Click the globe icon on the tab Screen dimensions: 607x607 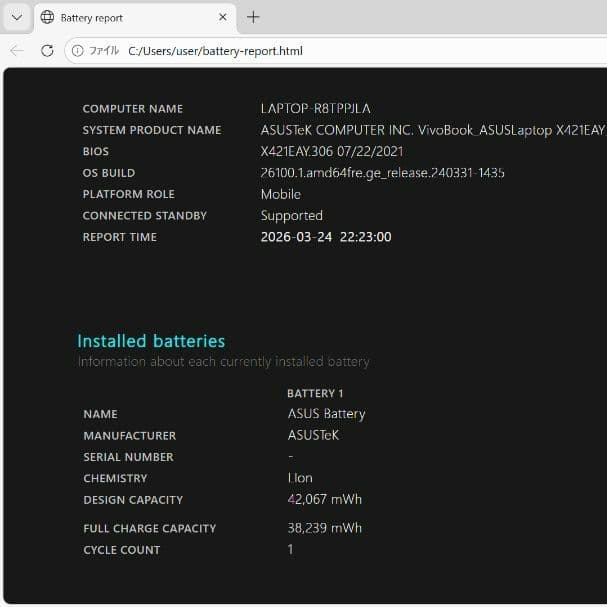47,17
